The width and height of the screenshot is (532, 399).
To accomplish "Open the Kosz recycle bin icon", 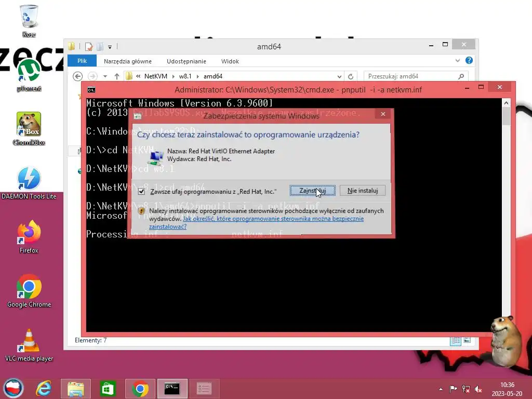I will click(x=29, y=21).
